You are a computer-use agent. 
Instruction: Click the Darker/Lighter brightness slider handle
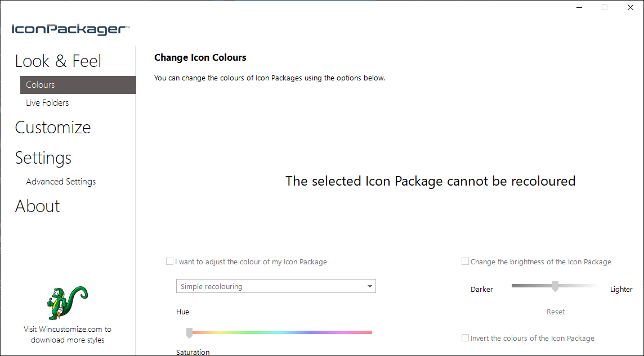[555, 286]
